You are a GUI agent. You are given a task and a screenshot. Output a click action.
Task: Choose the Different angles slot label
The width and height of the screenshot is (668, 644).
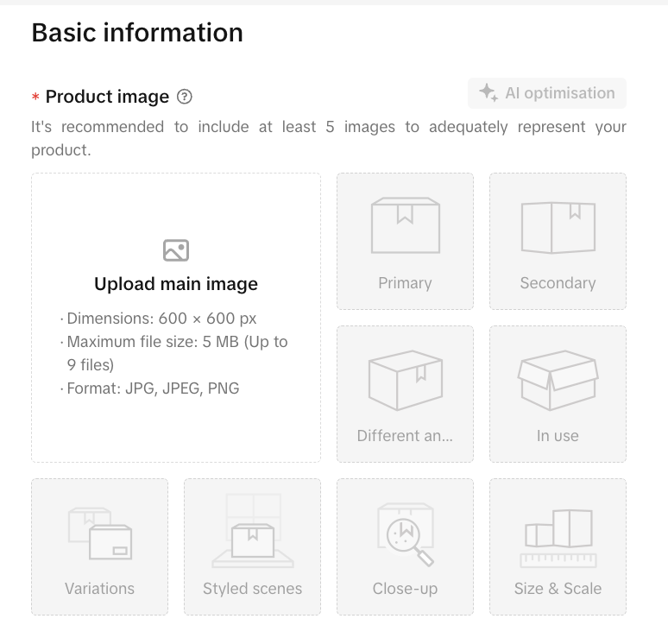pos(405,436)
